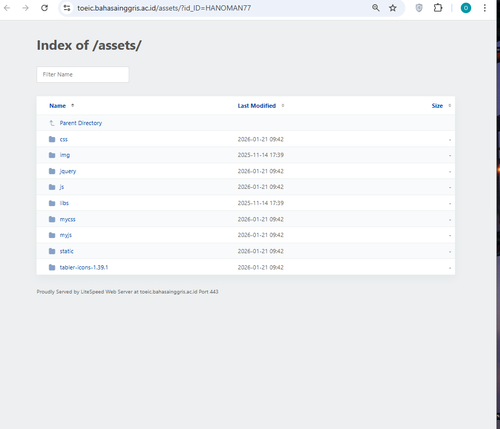The width and height of the screenshot is (500, 429).
Task: Open the libs folder link
Action: tap(64, 203)
